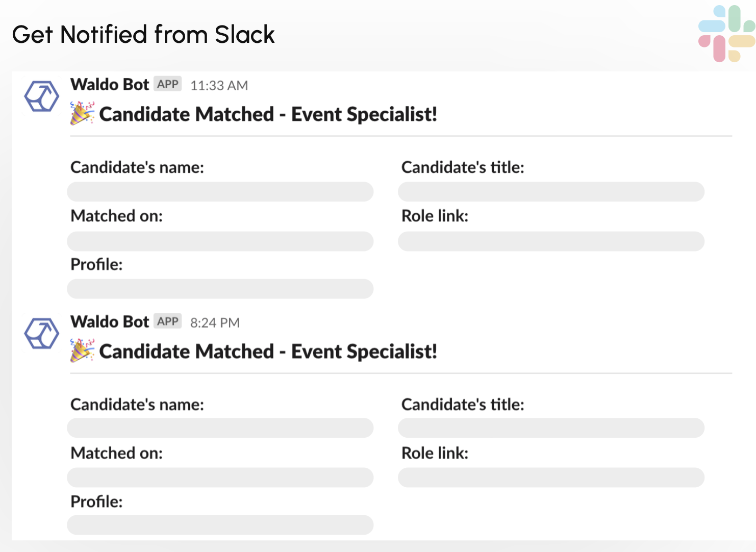Open first message's Profile link value
Image resolution: width=756 pixels, height=552 pixels.
[x=220, y=289]
